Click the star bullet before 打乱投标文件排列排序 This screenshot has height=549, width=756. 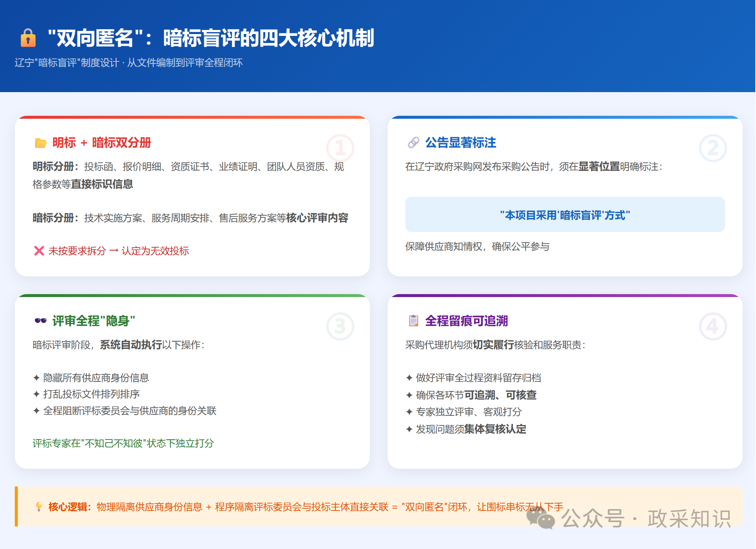click(36, 394)
